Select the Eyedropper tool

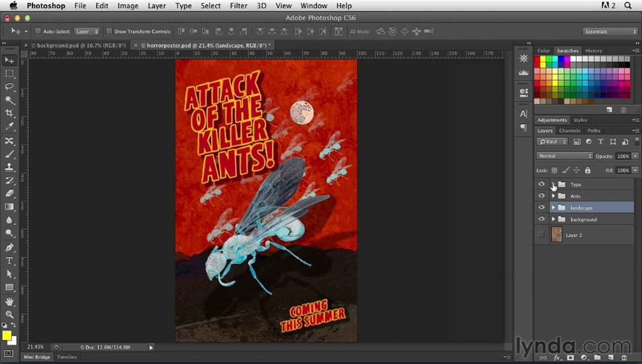pos(10,126)
